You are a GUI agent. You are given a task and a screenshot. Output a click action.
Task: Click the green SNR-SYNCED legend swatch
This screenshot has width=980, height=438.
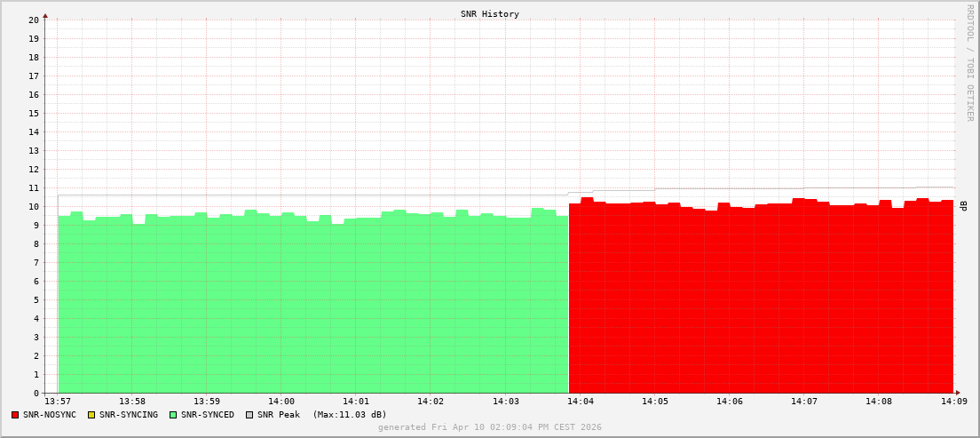[173, 415]
